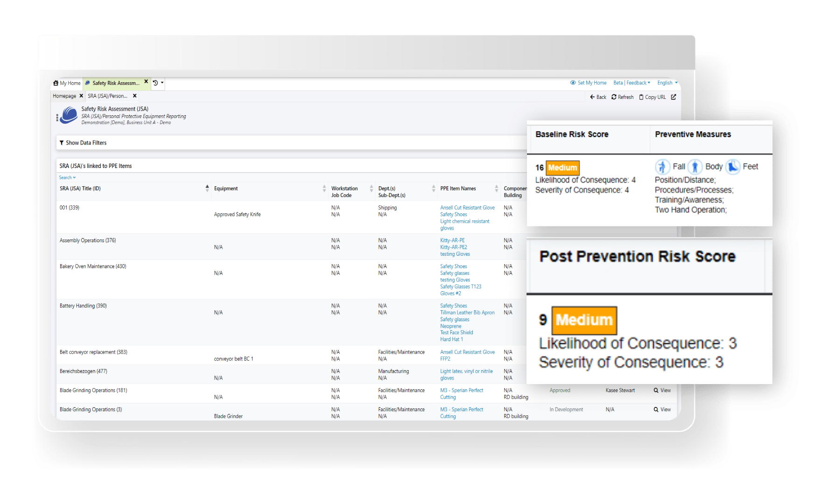Toggle Set My Home eye control

(x=573, y=83)
